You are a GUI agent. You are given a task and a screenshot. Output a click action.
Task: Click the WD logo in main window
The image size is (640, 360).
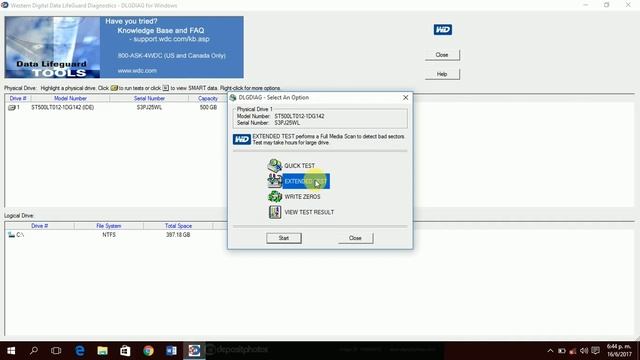442,30
